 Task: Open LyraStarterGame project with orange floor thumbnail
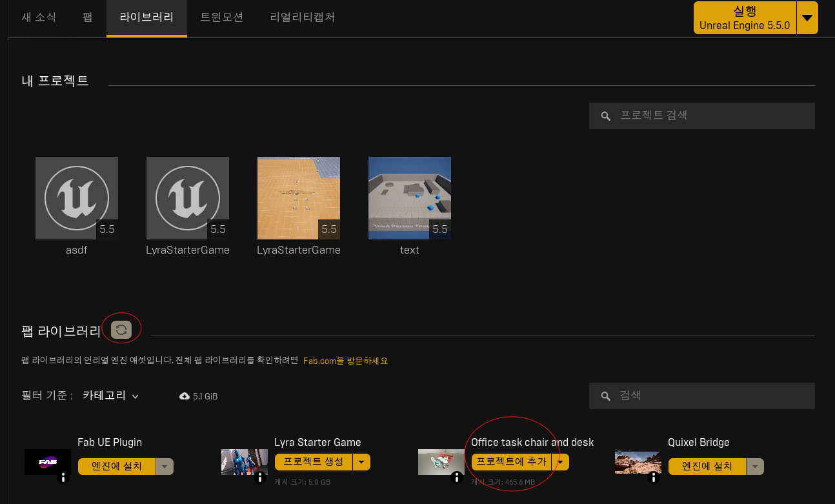299,198
